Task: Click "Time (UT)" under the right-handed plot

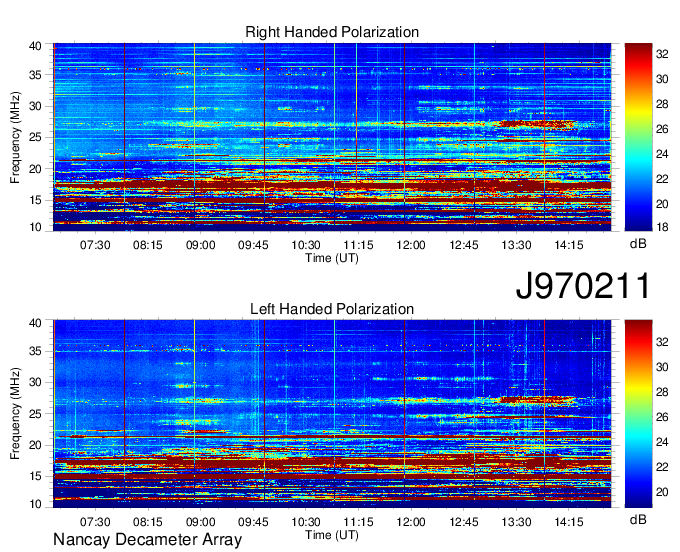Action: (332, 258)
